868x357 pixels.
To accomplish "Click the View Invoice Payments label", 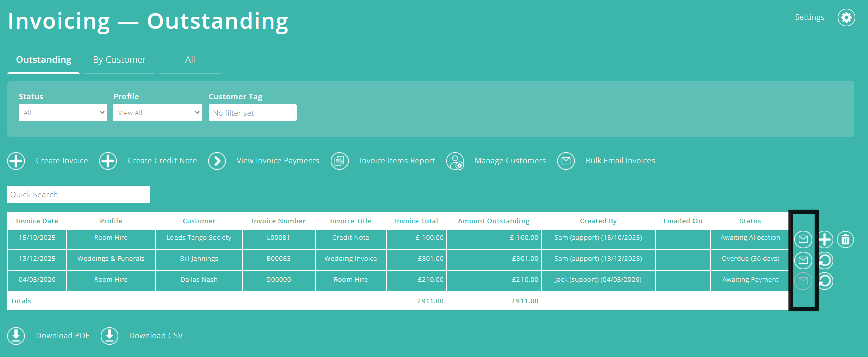I will (x=278, y=161).
